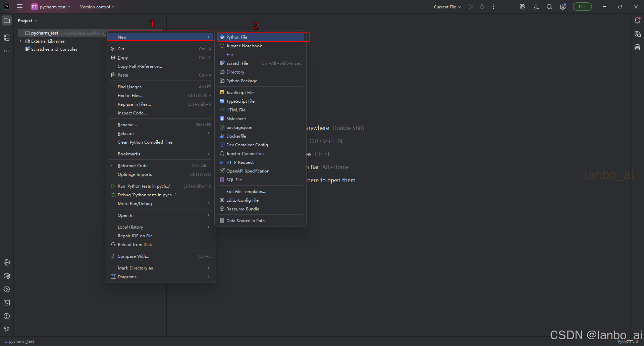The image size is (644, 346).
Task: Expand the External Libraries tree node
Action: pos(21,41)
